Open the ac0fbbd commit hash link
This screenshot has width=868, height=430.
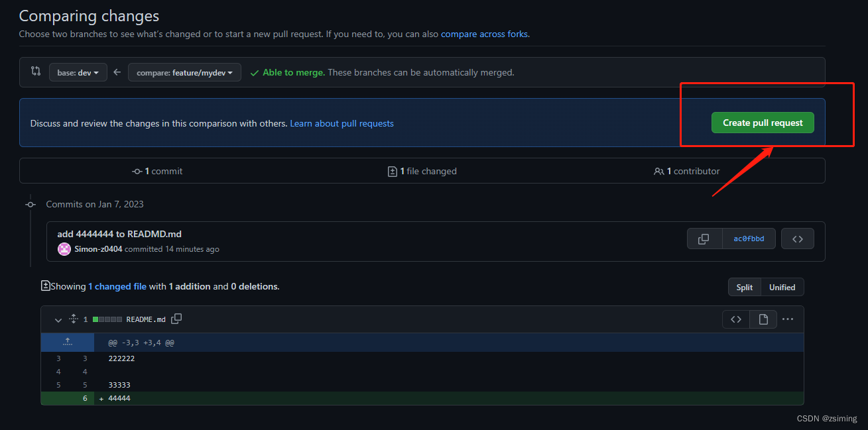(749, 239)
